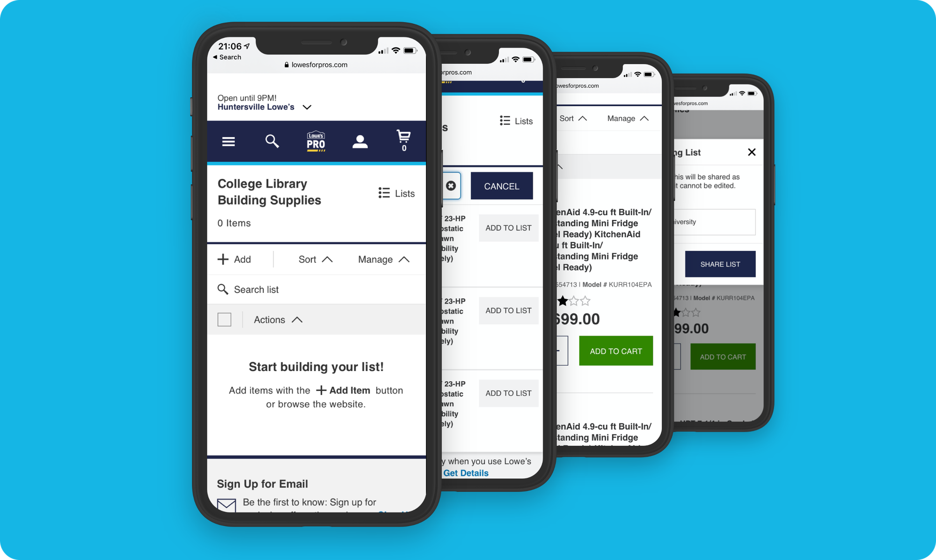This screenshot has height=560, width=936.
Task: Toggle the Actions checkbox on list
Action: pyautogui.click(x=225, y=320)
